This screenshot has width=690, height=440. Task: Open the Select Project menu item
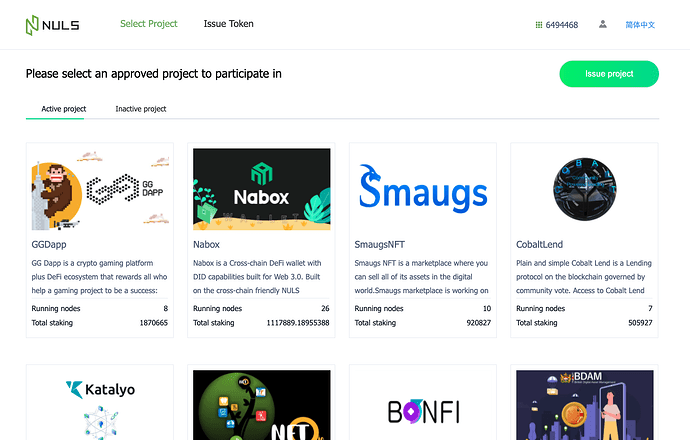pos(148,23)
